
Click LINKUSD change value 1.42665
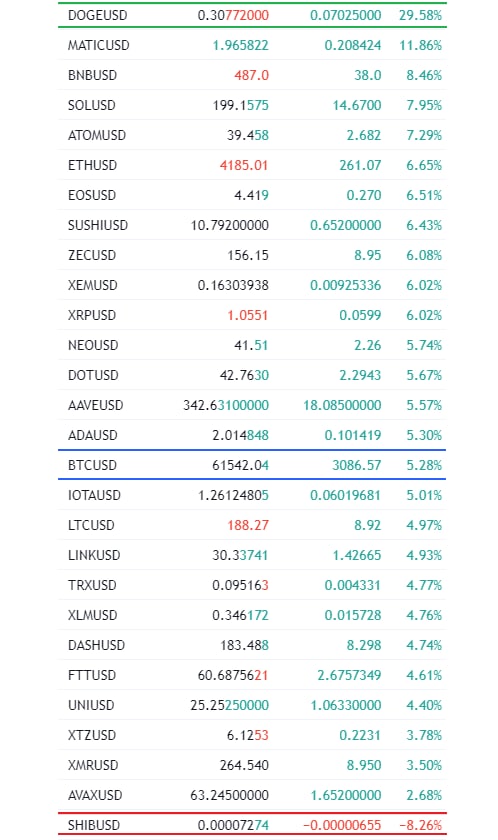click(x=357, y=555)
